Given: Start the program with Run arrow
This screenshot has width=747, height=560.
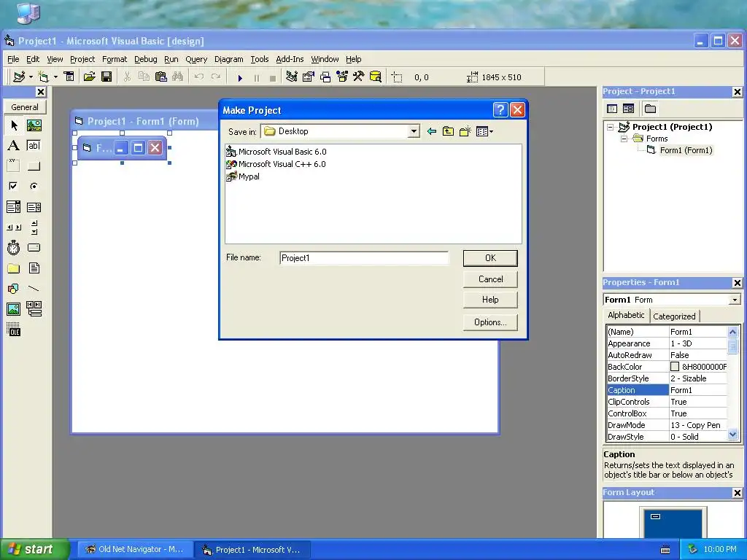Looking at the screenshot, I should [x=240, y=77].
